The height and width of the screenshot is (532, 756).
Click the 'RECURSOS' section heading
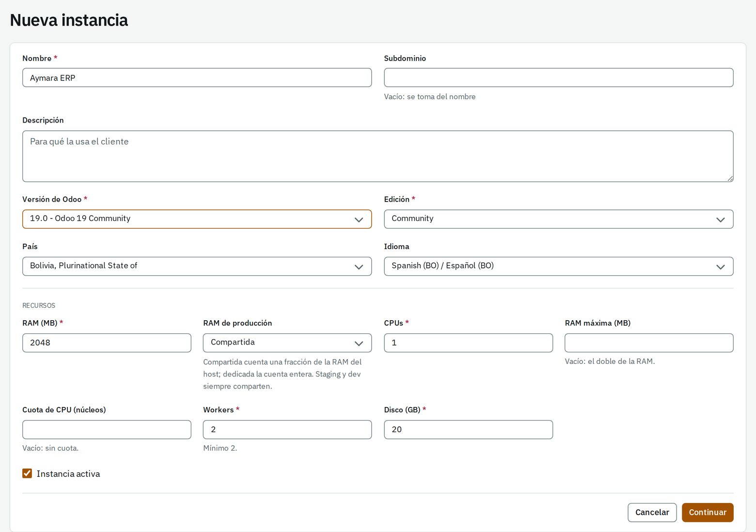click(x=39, y=305)
